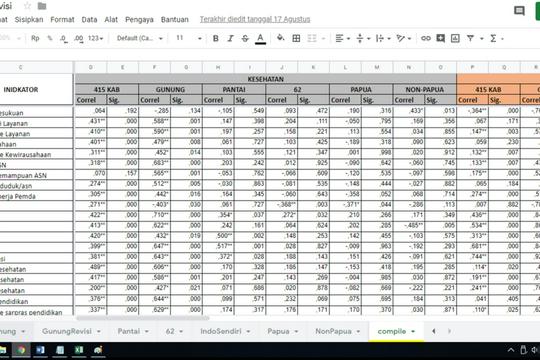Screen dimensions: 540x360
Task: Format as currency Rp
Action: 35,38
